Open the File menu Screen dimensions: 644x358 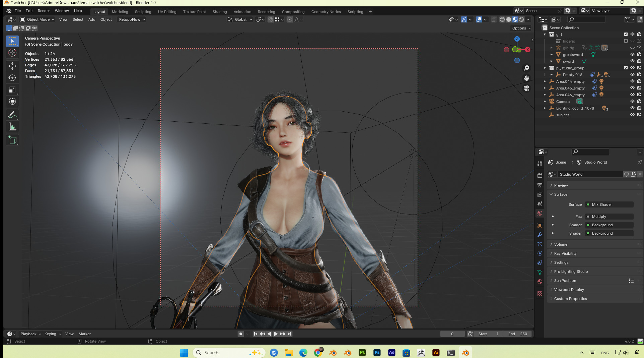pos(18,11)
